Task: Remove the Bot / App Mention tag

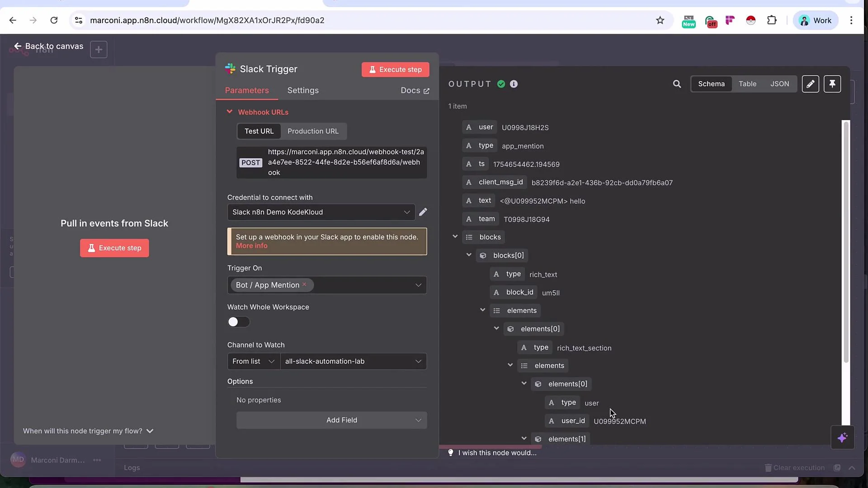Action: (304, 284)
